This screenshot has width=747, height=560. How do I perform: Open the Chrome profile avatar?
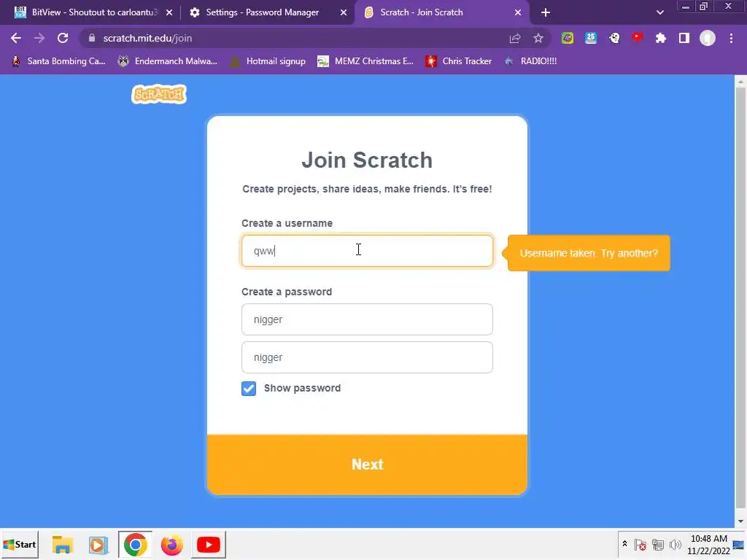click(708, 38)
